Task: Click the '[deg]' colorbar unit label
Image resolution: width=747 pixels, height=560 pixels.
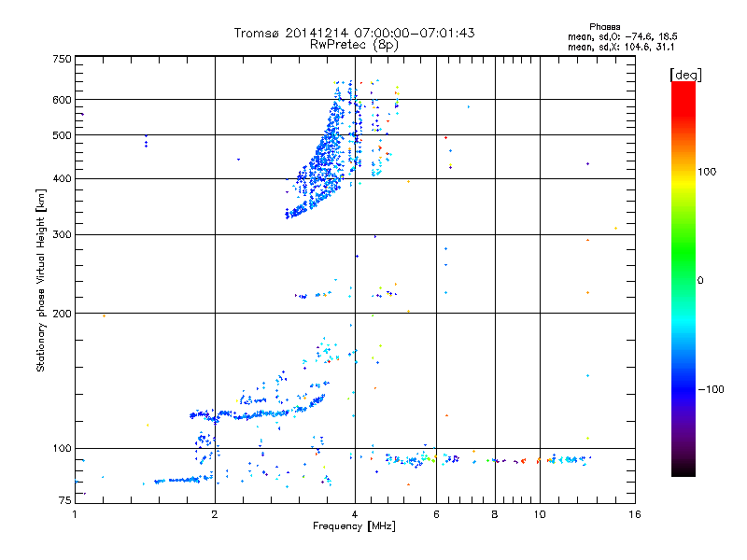Action: coord(685,75)
